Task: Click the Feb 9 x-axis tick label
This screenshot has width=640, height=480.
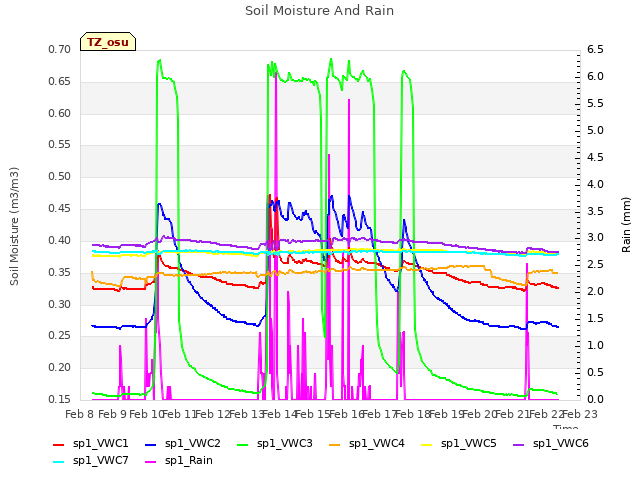Action: click(x=113, y=414)
